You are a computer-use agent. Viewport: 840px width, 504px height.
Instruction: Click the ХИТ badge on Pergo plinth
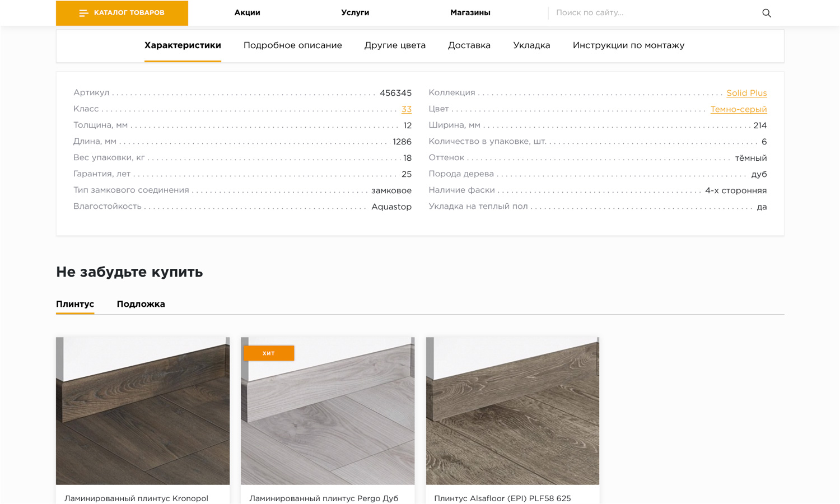[x=269, y=353]
